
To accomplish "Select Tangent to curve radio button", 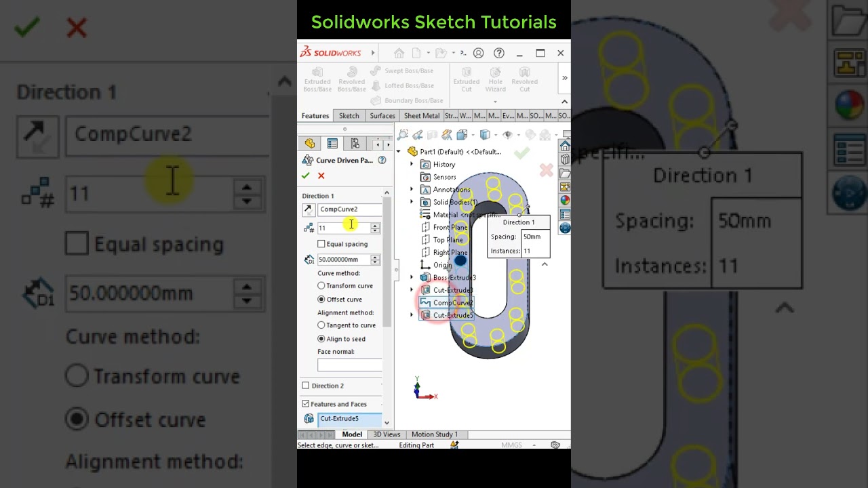I will point(321,325).
